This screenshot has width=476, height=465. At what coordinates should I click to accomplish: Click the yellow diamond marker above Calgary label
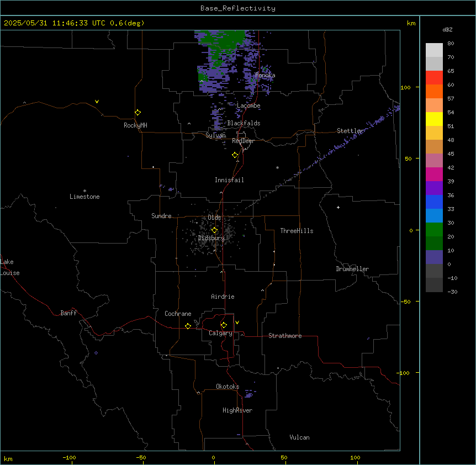coord(224,325)
